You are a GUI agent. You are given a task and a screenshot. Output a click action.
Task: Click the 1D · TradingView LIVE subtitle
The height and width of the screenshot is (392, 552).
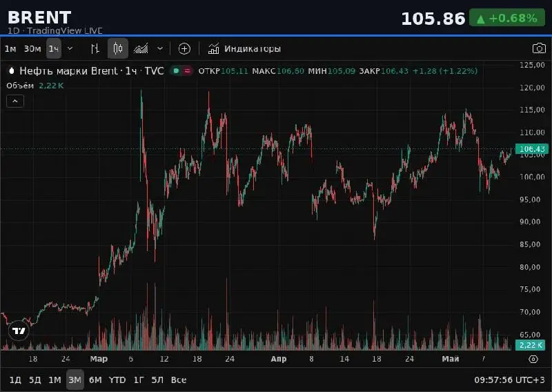click(x=55, y=30)
